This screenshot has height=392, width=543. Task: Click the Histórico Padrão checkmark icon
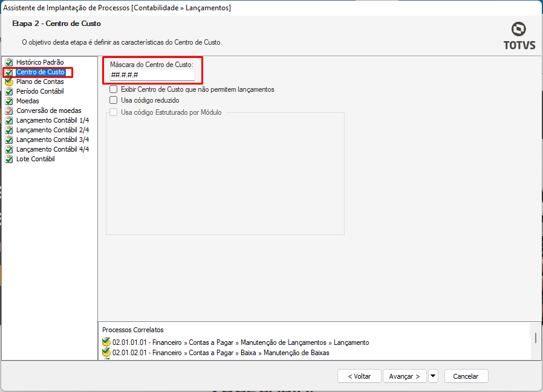click(9, 62)
